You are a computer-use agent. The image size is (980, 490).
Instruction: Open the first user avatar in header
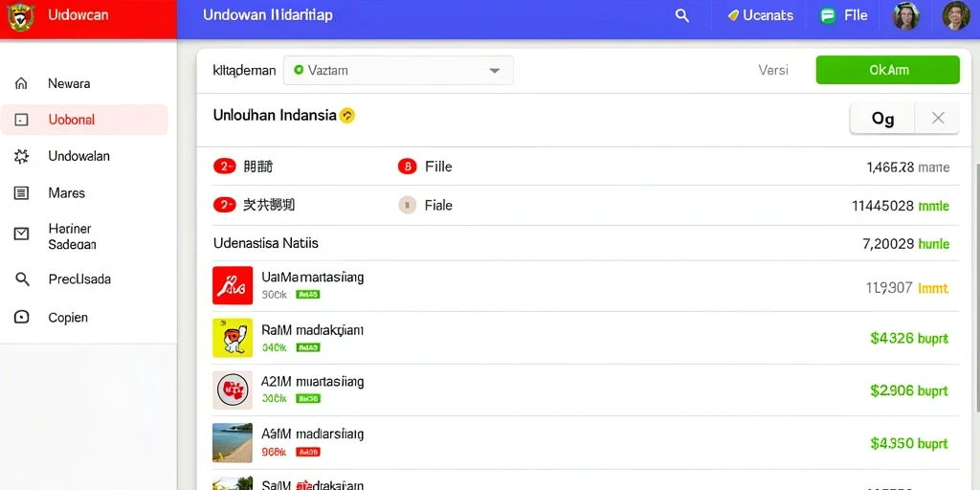(x=905, y=15)
